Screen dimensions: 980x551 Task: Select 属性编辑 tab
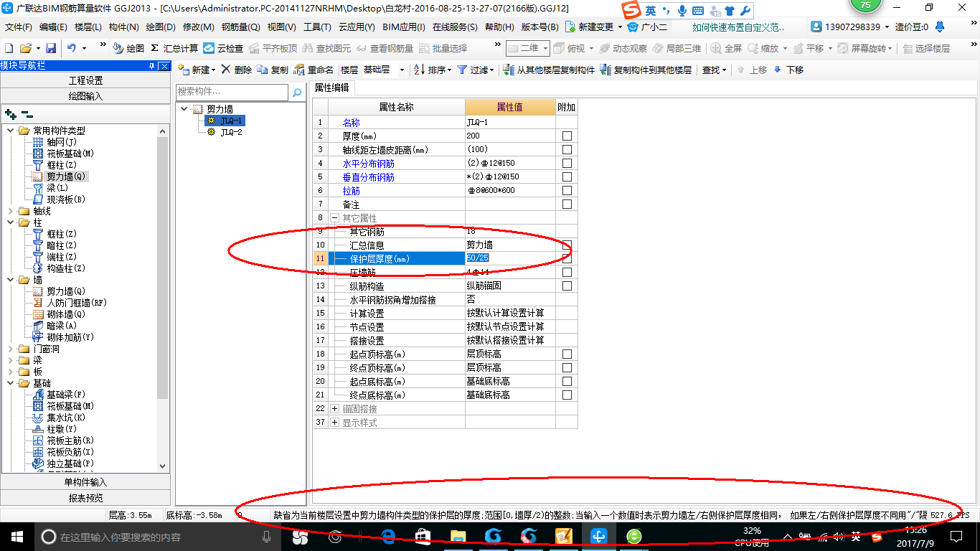pyautogui.click(x=332, y=88)
